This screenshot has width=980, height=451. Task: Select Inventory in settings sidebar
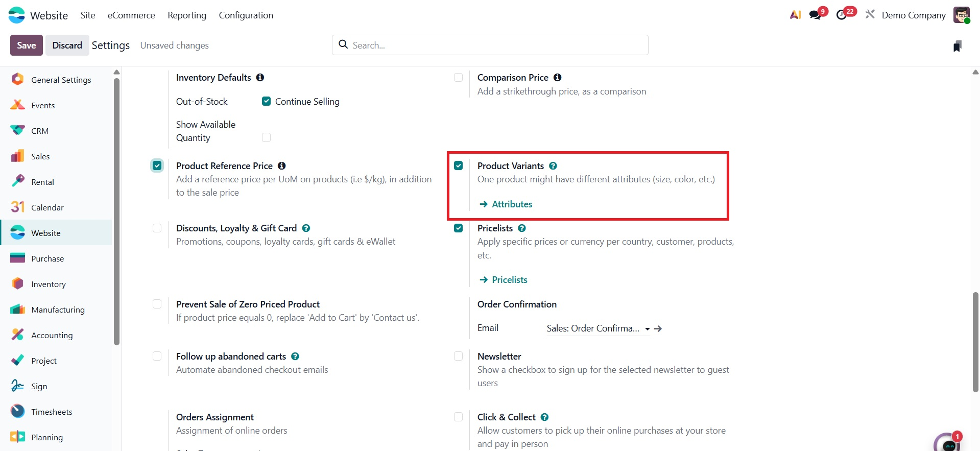coord(49,284)
